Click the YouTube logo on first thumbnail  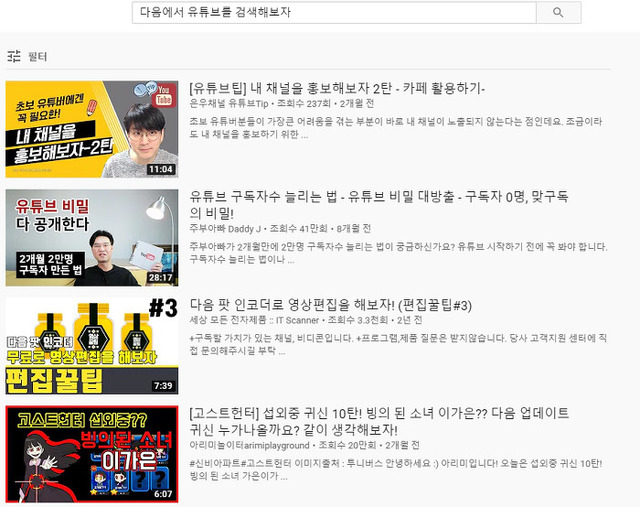coord(163,94)
